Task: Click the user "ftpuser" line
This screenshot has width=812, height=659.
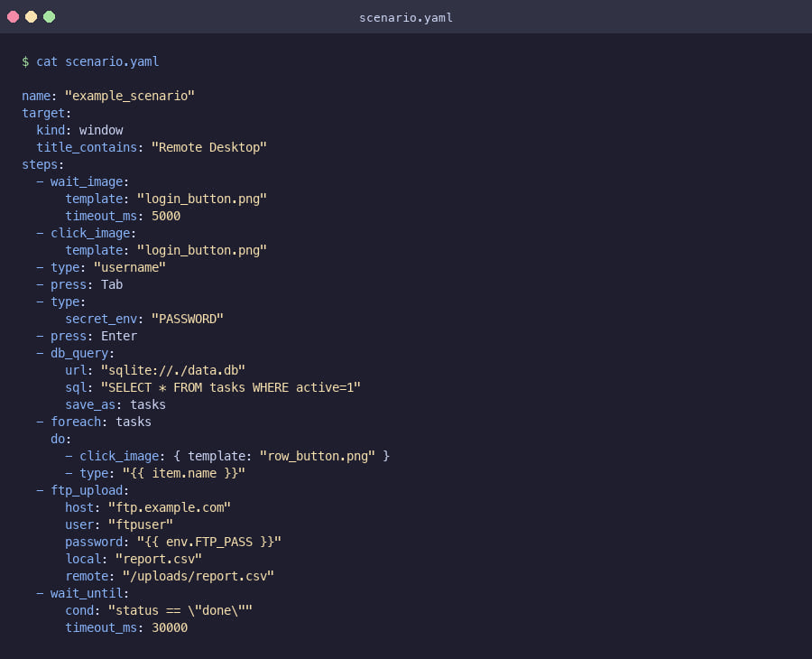Action: [119, 524]
